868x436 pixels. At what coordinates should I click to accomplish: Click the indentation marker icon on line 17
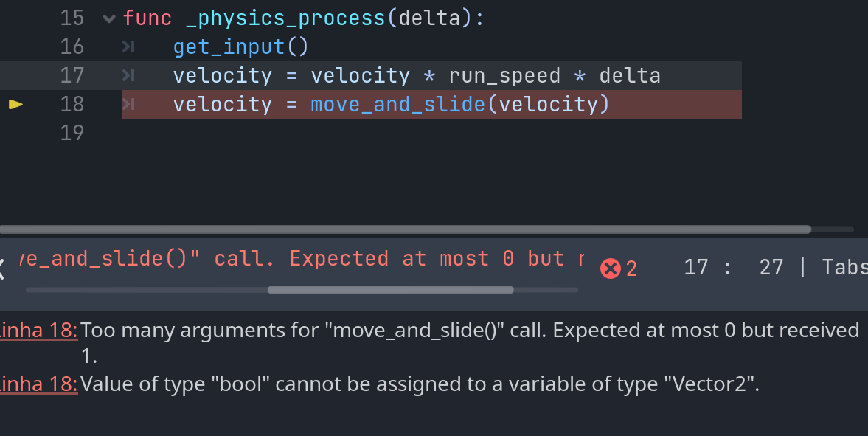click(x=130, y=75)
